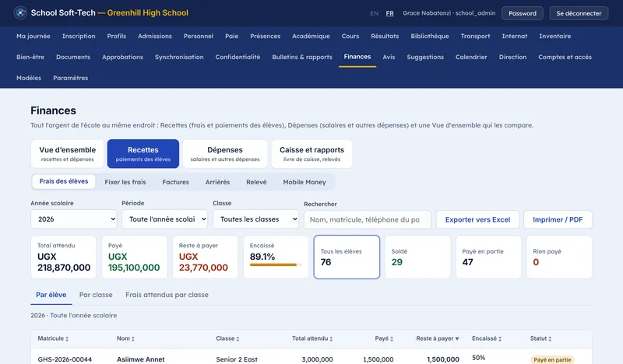Click the School Soft-Tech logo icon
The height and width of the screenshot is (364, 623).
click(20, 12)
